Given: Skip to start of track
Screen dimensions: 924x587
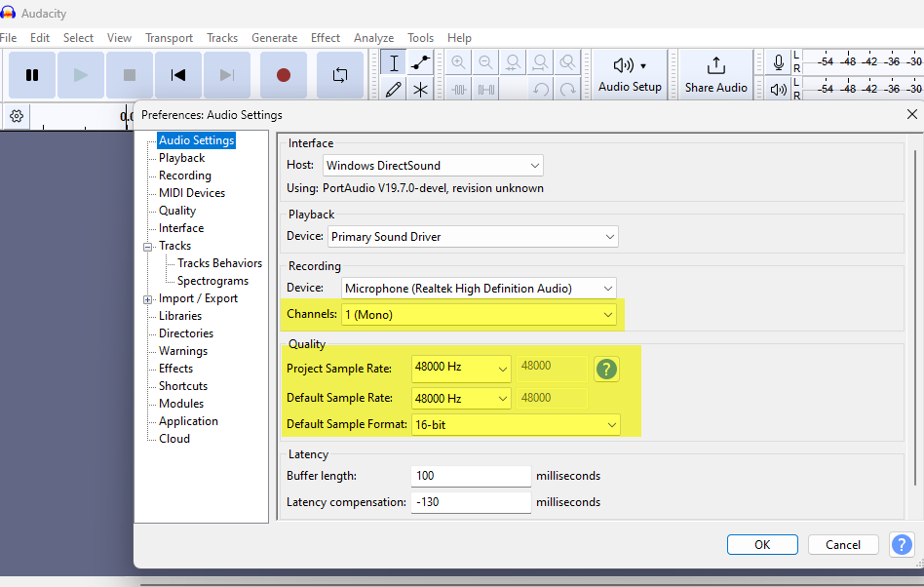Looking at the screenshot, I should (x=178, y=75).
